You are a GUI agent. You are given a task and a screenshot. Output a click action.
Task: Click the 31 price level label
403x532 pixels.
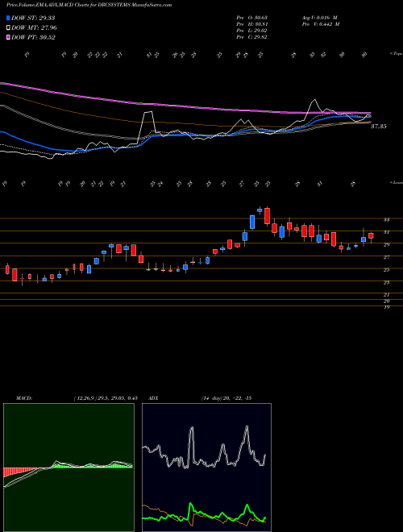[386, 232]
